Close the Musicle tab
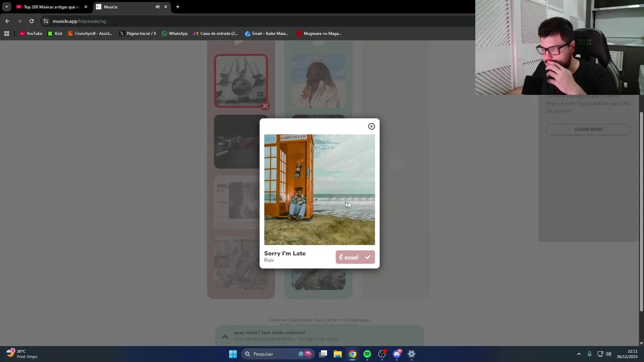 166,7
